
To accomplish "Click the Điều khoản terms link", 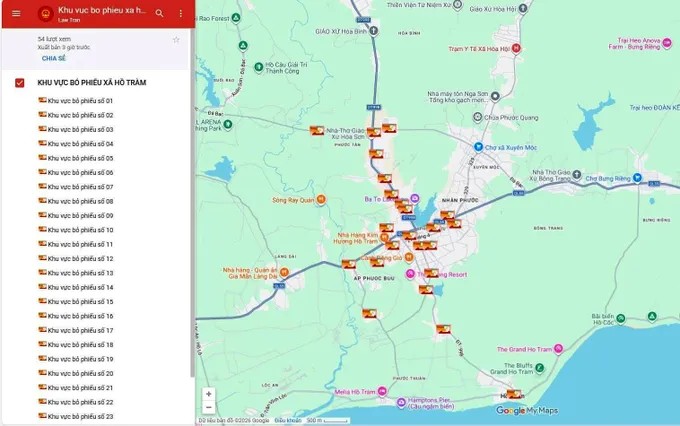I will pyautogui.click(x=287, y=421).
